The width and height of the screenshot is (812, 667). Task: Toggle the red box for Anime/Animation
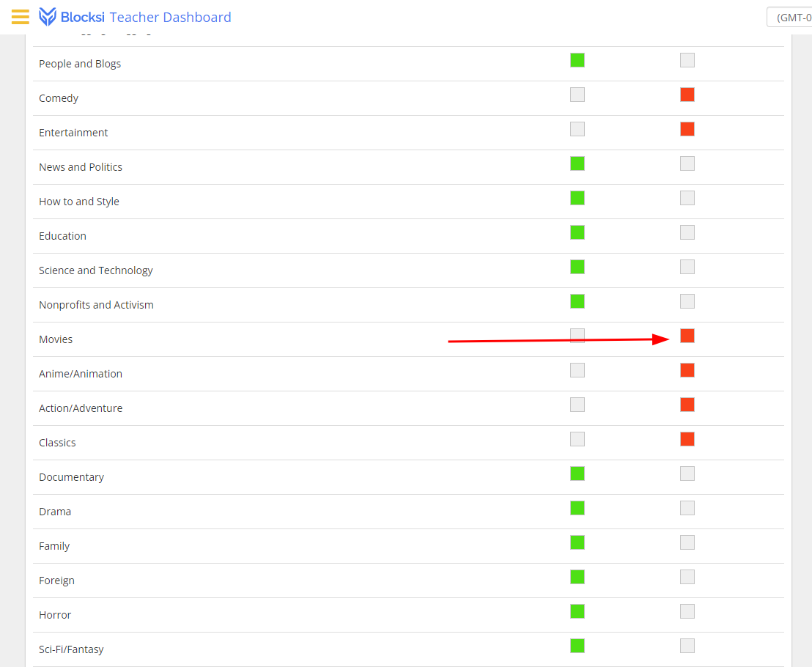[x=687, y=370]
